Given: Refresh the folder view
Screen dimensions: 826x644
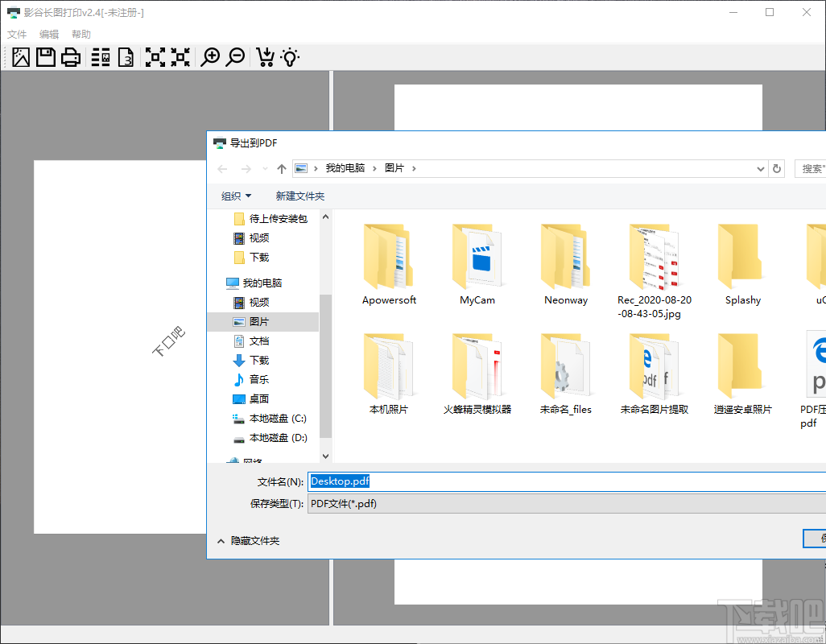Looking at the screenshot, I should click(x=776, y=168).
